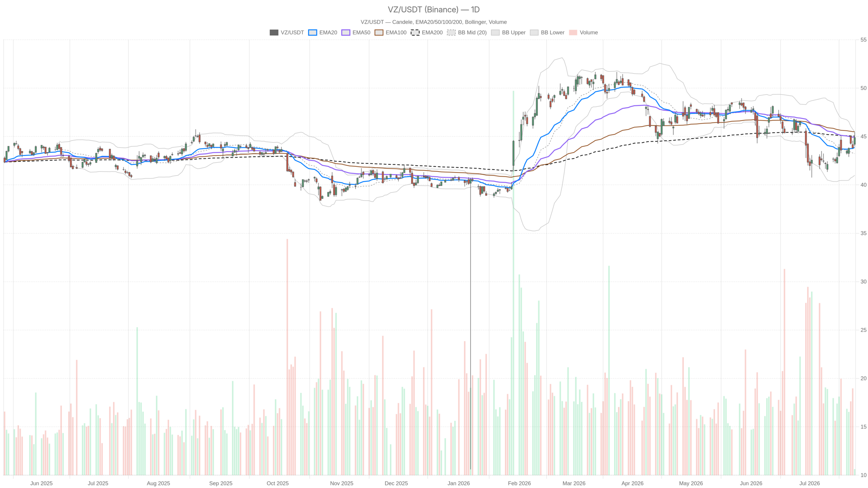Click the subtitle listing Candele, EMA, Bollinger, Volume

coord(434,22)
